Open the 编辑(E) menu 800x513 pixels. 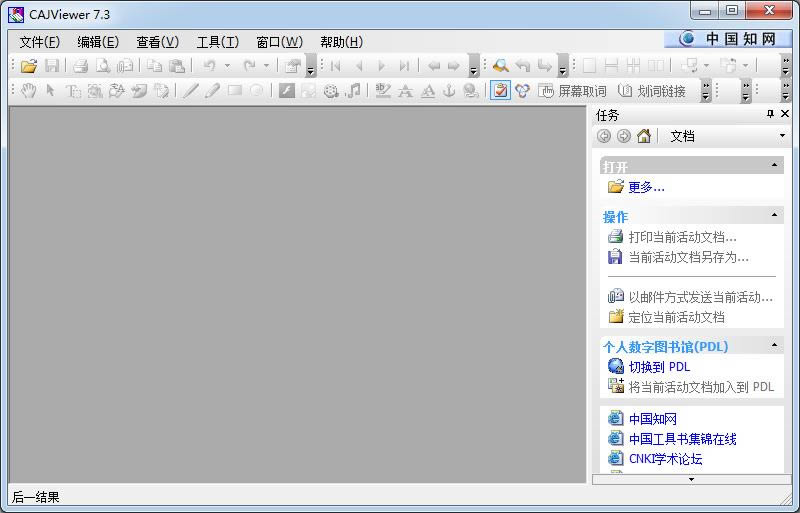98,42
